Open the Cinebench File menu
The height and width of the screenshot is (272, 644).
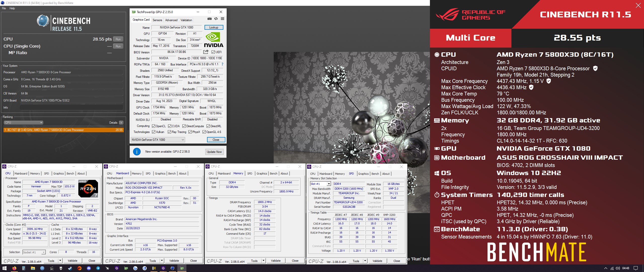coord(4,8)
